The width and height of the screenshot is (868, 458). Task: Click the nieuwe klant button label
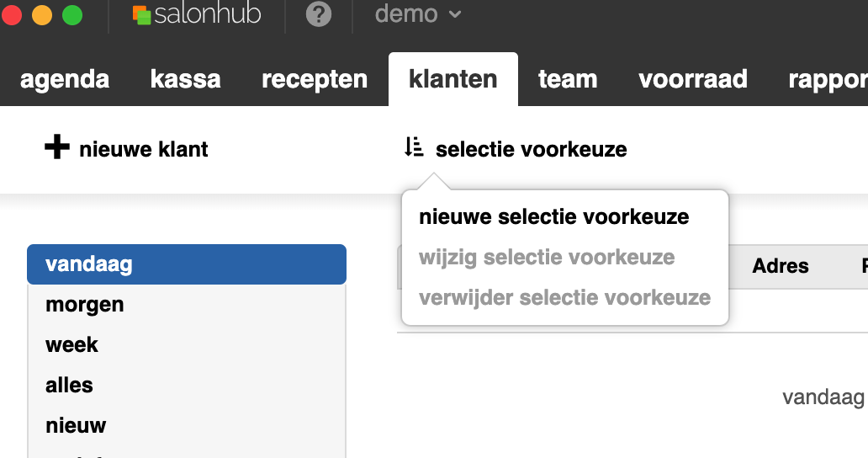click(x=144, y=150)
